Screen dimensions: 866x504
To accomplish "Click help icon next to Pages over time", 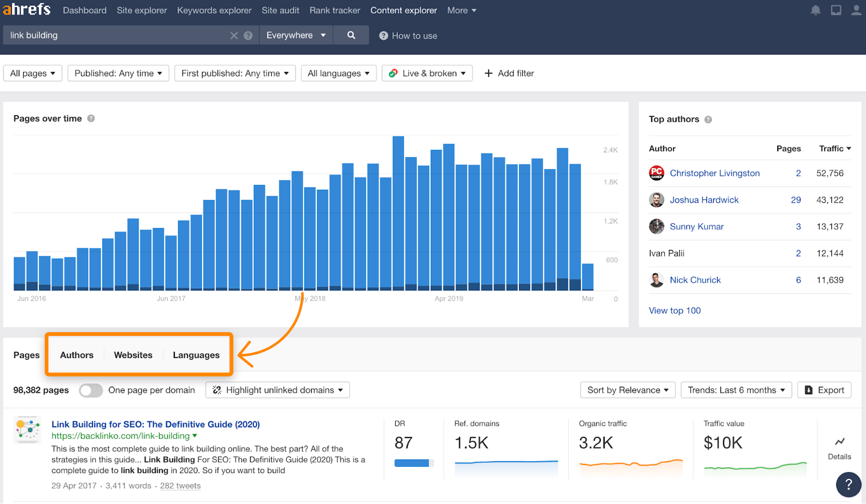I will pos(91,118).
